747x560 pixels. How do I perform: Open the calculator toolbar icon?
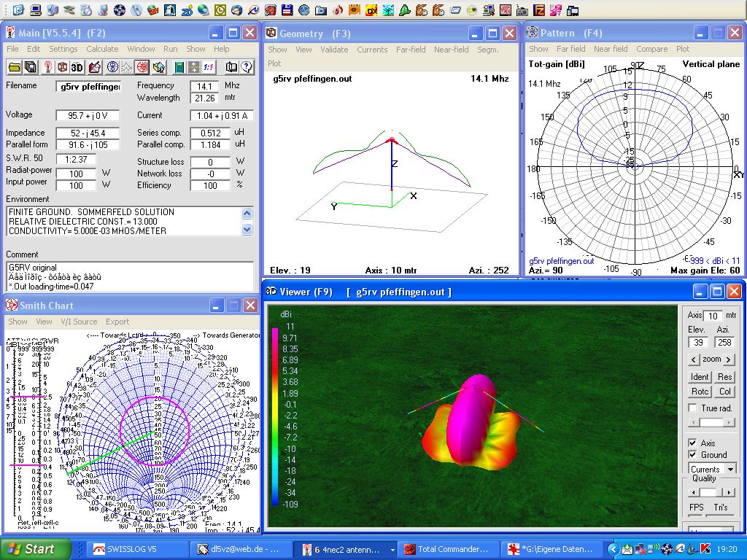(179, 67)
